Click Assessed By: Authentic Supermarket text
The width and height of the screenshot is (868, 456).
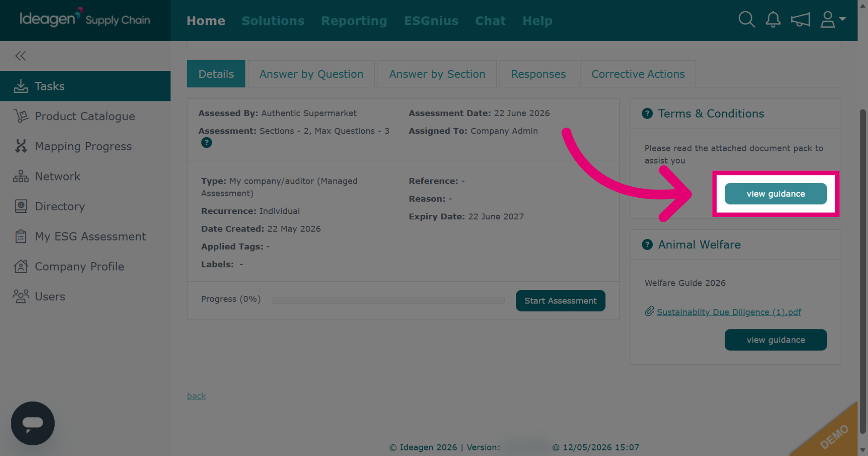(x=277, y=113)
